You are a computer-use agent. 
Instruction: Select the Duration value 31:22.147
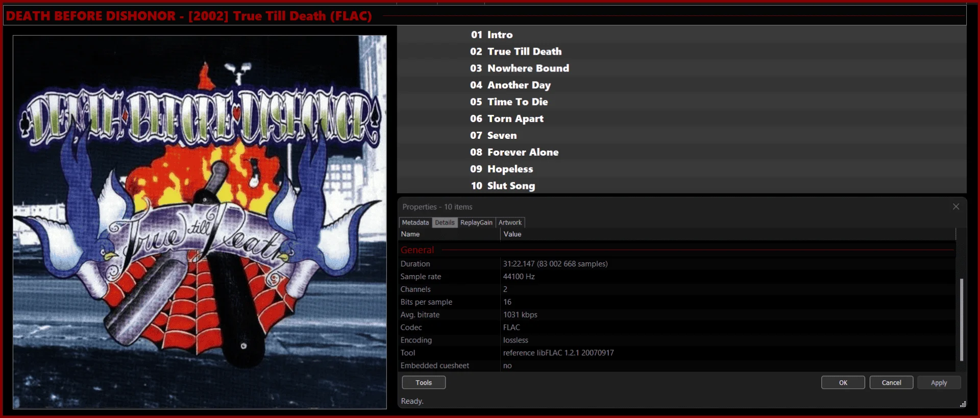(555, 264)
